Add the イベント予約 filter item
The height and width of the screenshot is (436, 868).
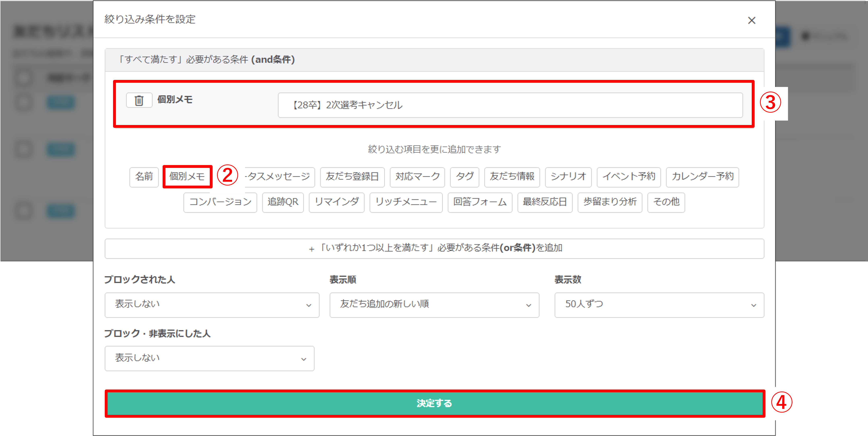point(628,177)
